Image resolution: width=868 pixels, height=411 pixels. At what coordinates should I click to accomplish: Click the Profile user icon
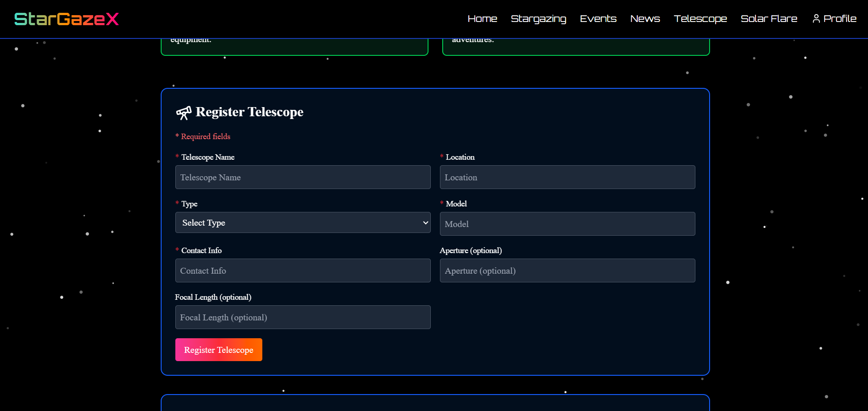(x=816, y=19)
